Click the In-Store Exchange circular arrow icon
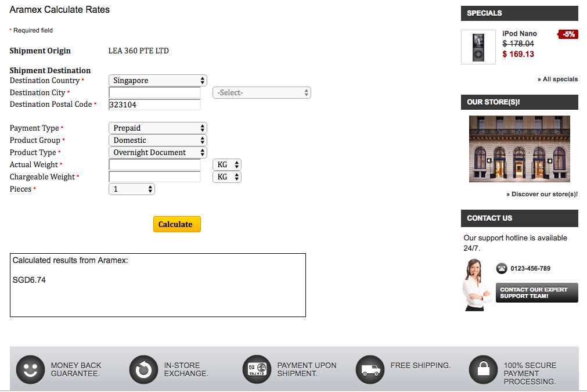 click(143, 369)
